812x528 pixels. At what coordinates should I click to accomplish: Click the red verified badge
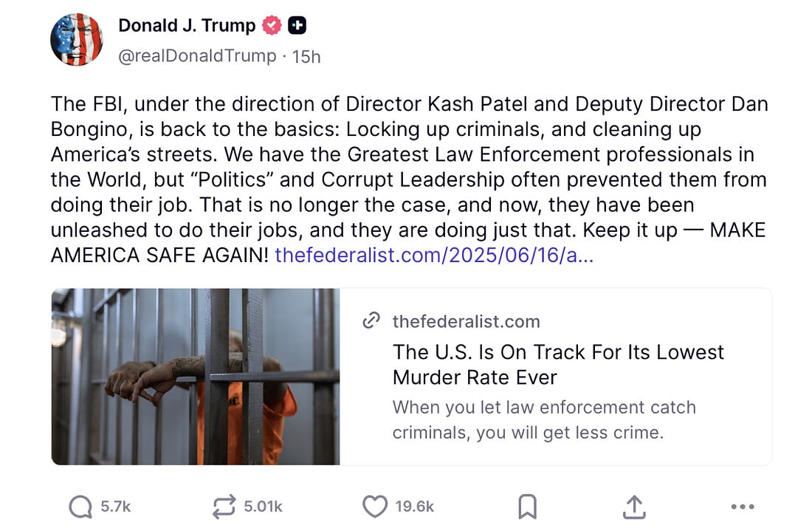272,26
